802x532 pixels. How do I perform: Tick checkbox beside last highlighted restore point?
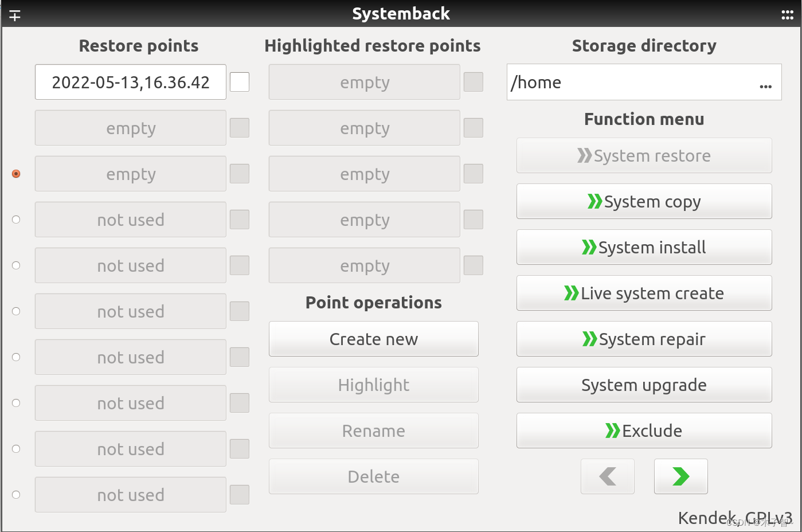click(474, 265)
